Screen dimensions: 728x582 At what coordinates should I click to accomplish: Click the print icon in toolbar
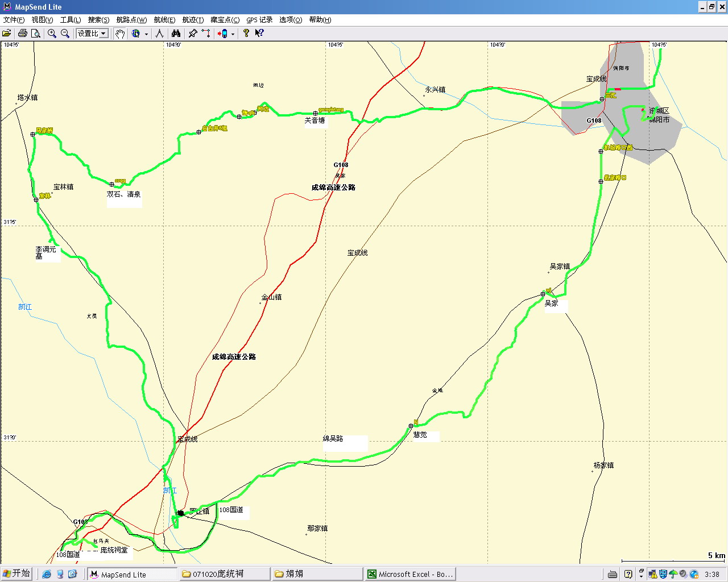23,34
